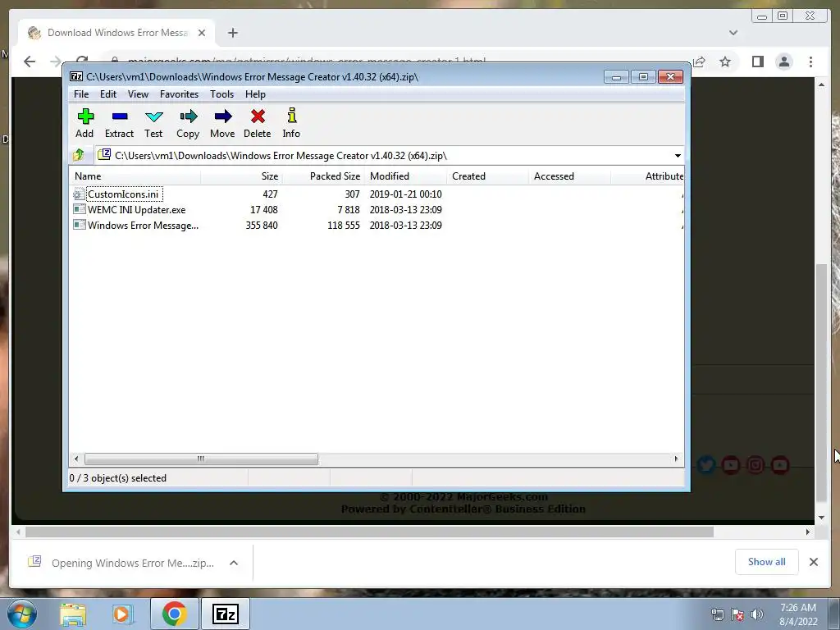The image size is (840, 630).
Task: Open the View menu
Action: (x=138, y=94)
